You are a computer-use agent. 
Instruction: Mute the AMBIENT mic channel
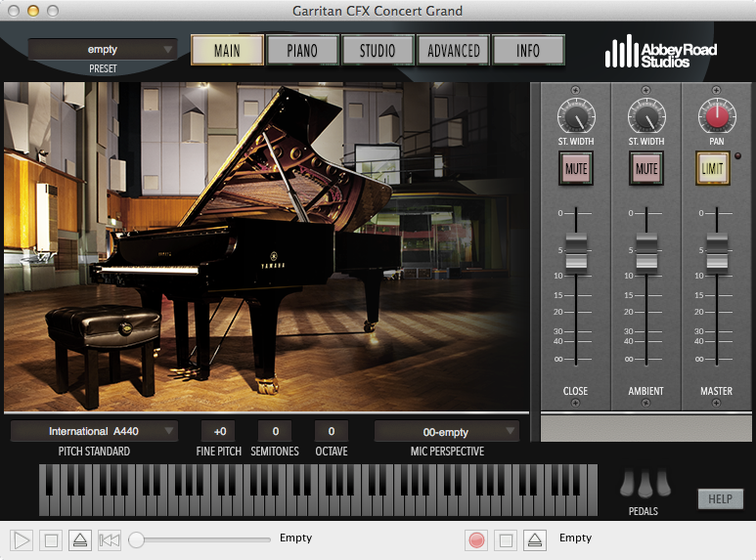(646, 168)
